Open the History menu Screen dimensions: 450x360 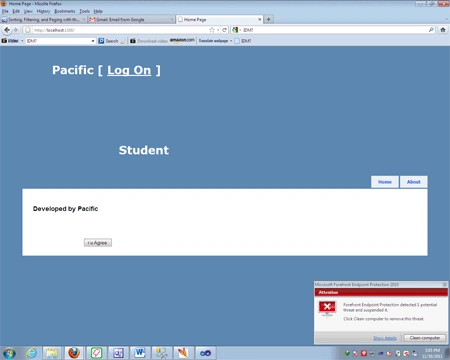click(x=43, y=11)
